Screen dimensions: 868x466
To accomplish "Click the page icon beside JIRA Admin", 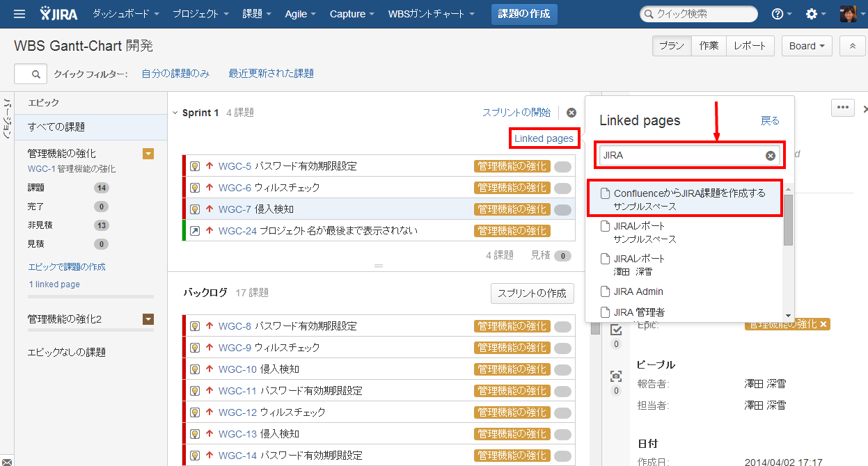I will [605, 291].
